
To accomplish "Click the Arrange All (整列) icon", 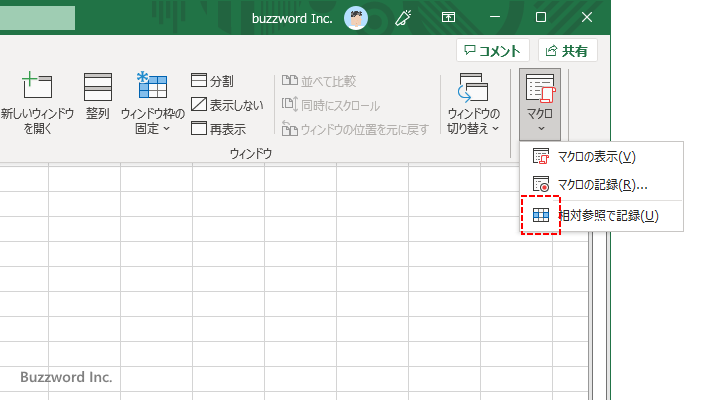I will [97, 87].
